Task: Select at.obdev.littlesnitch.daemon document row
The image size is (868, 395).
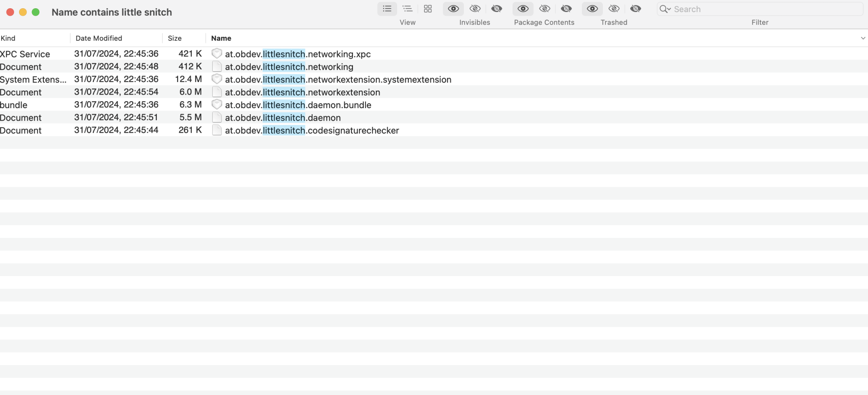Action: click(x=434, y=117)
